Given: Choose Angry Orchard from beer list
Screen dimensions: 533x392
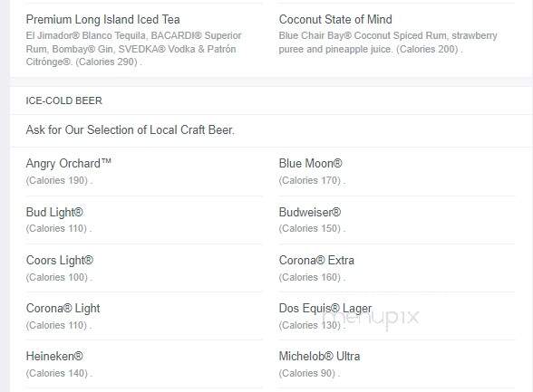Looking at the screenshot, I should click(68, 164).
